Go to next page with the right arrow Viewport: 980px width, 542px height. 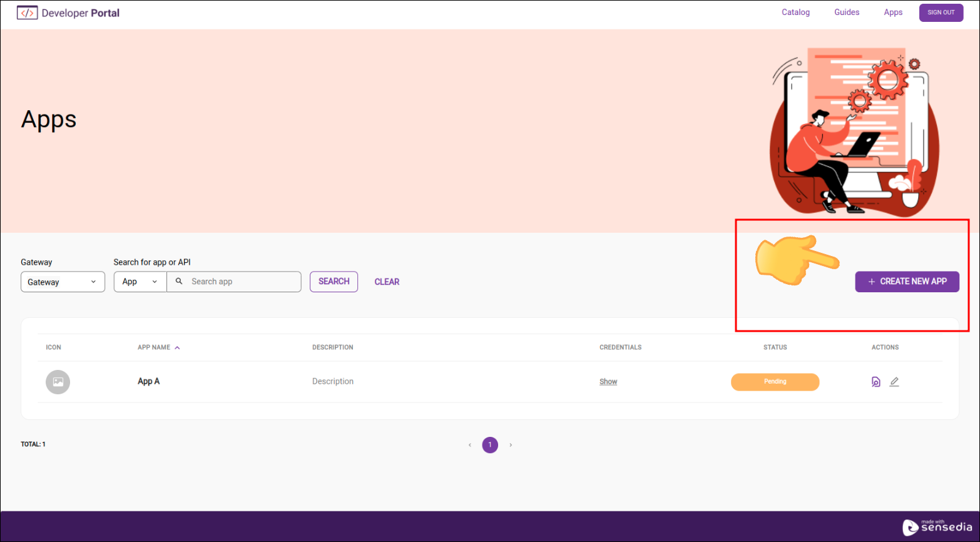(510, 444)
